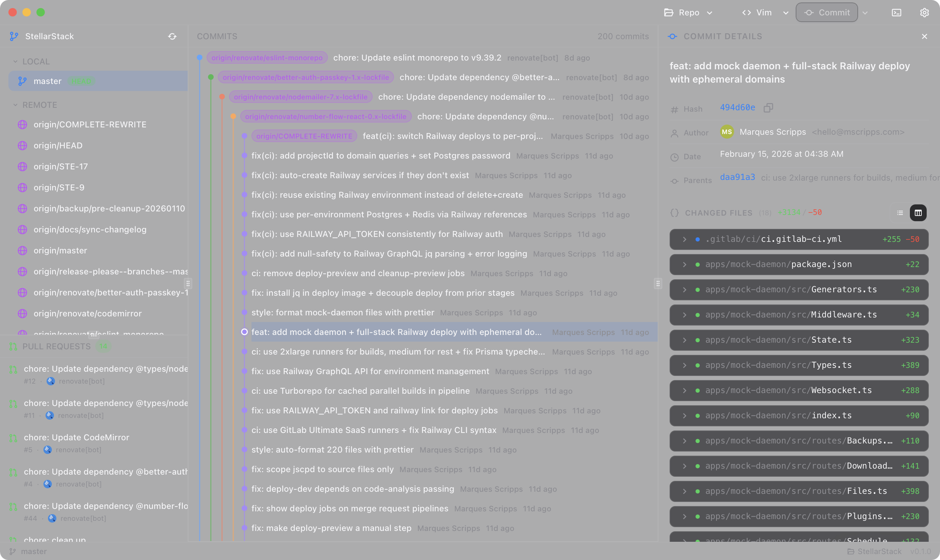
Task: Click globe icon beside origin/STE-17
Action: click(22, 166)
